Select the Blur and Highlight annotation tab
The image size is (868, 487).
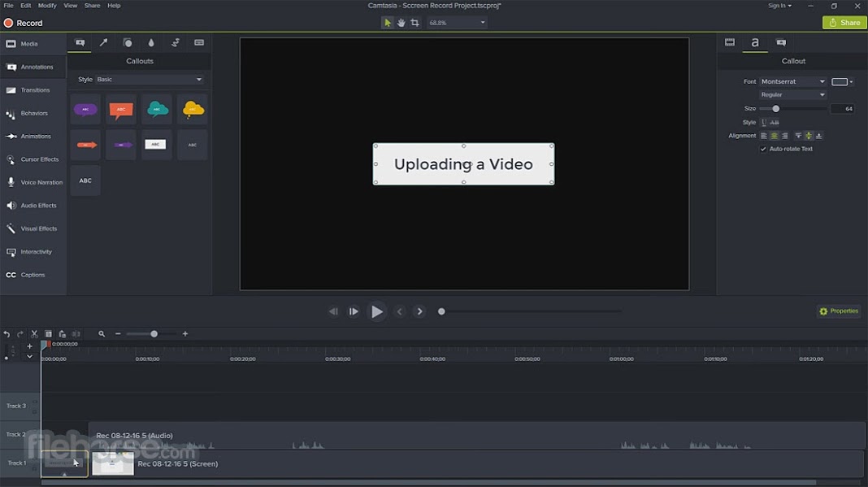coord(151,42)
